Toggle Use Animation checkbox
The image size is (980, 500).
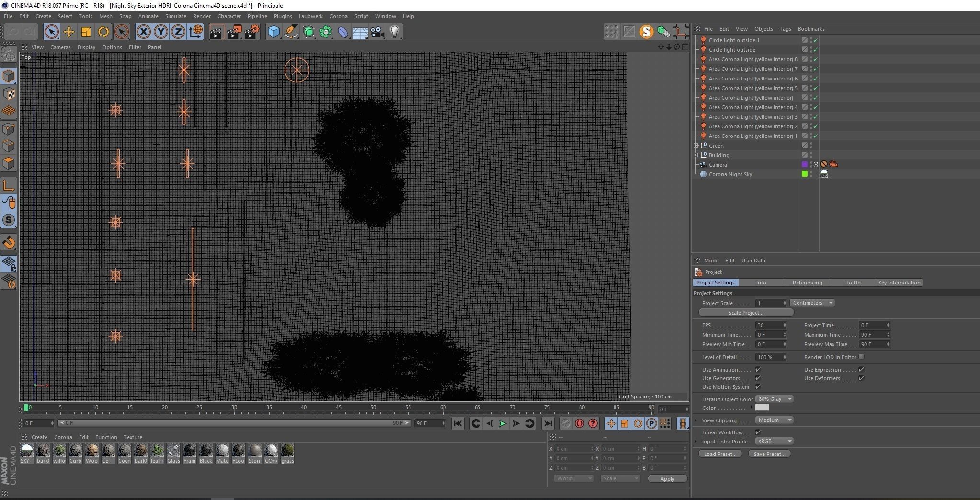tap(758, 370)
